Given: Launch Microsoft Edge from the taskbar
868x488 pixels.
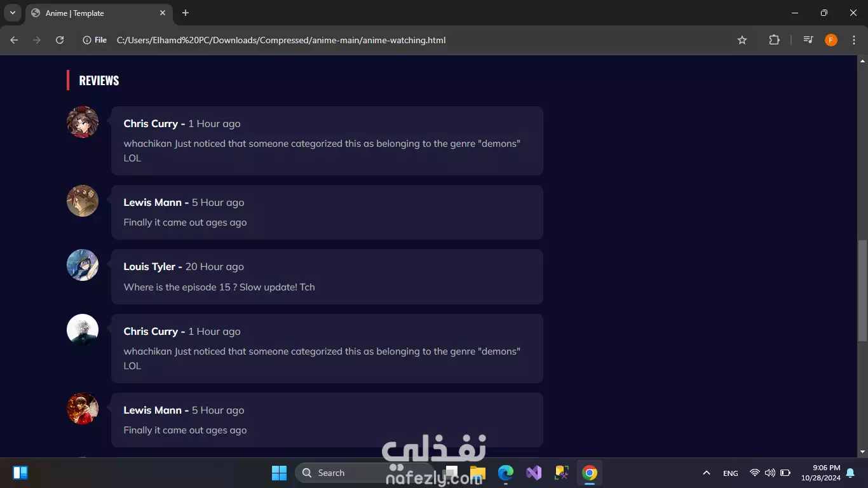Looking at the screenshot, I should [506, 473].
